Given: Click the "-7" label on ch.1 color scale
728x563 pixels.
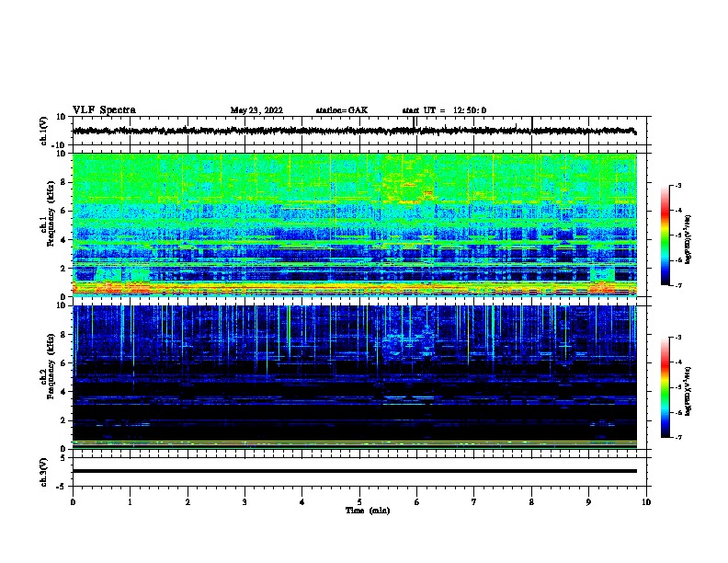Looking at the screenshot, I should [x=677, y=285].
